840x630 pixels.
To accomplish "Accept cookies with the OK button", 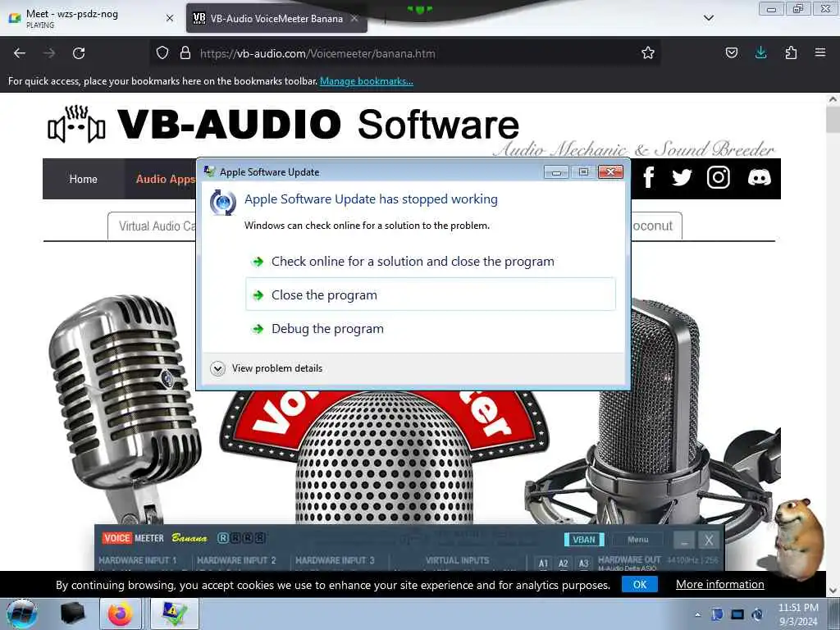I will tap(640, 584).
